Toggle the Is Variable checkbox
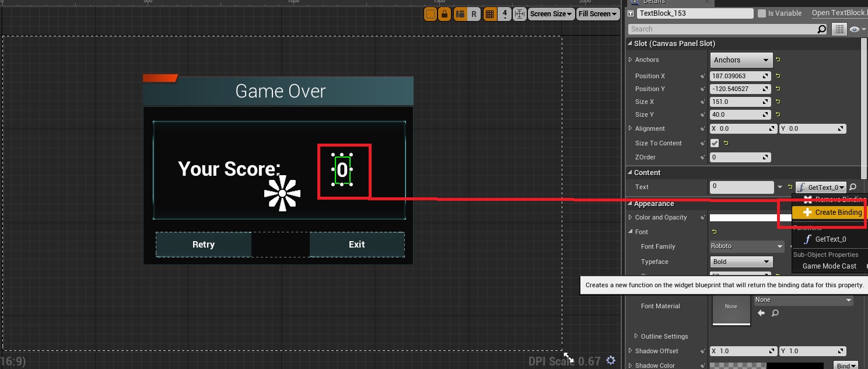The height and width of the screenshot is (369, 868). 761,13
